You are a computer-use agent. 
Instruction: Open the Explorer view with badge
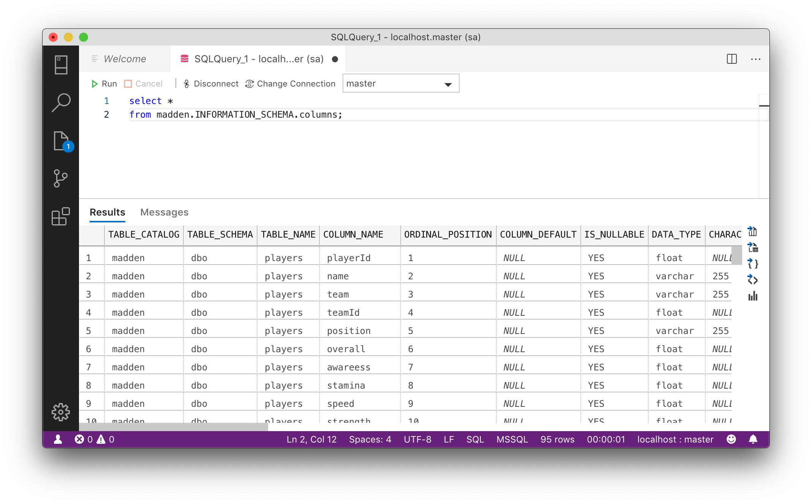pyautogui.click(x=62, y=141)
